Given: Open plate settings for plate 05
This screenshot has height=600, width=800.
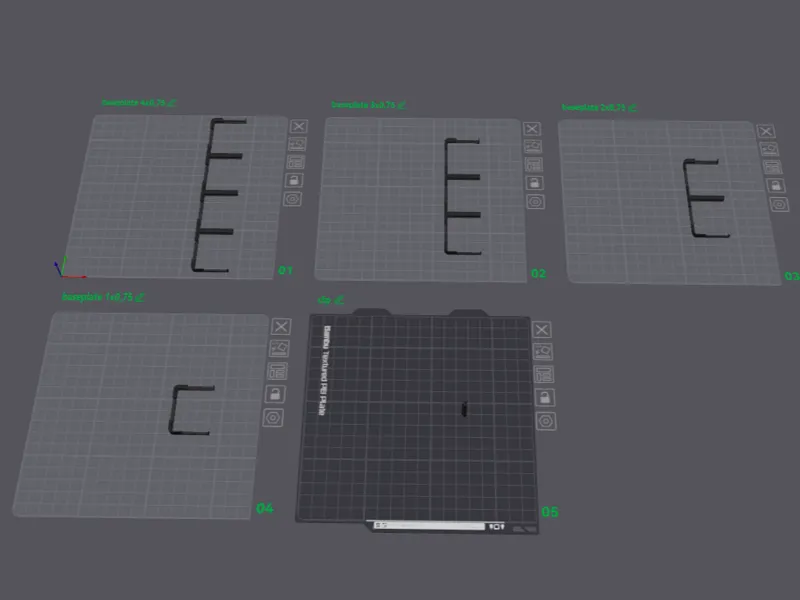Looking at the screenshot, I should point(546,421).
